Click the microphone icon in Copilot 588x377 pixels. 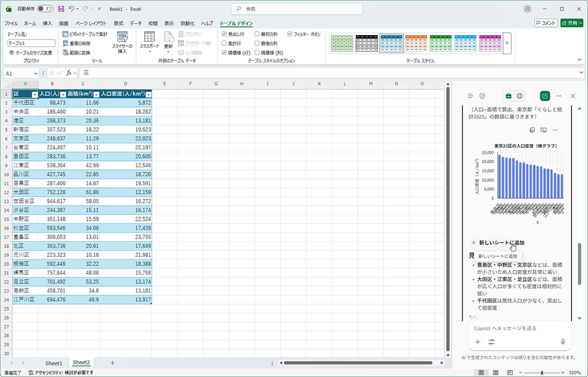(562, 342)
